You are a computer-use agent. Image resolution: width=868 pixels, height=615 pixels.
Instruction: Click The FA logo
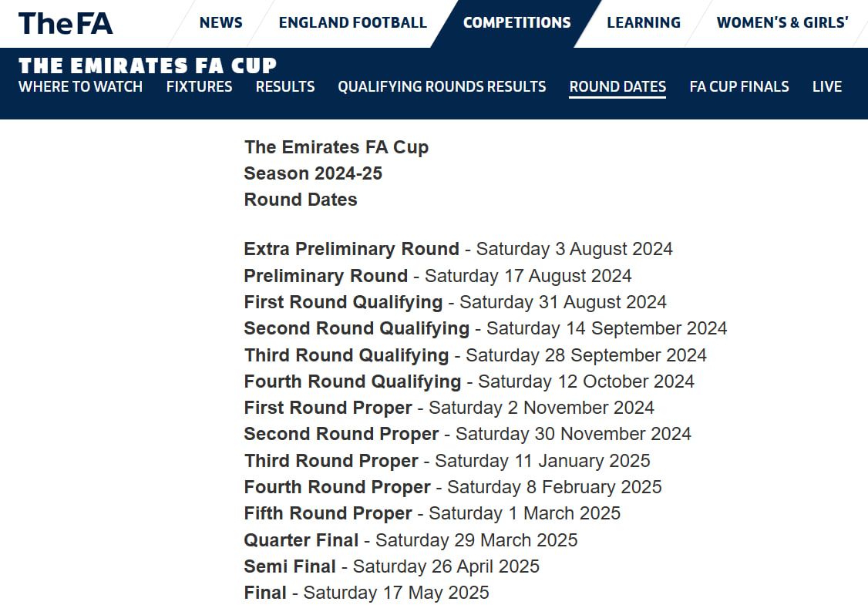[66, 23]
